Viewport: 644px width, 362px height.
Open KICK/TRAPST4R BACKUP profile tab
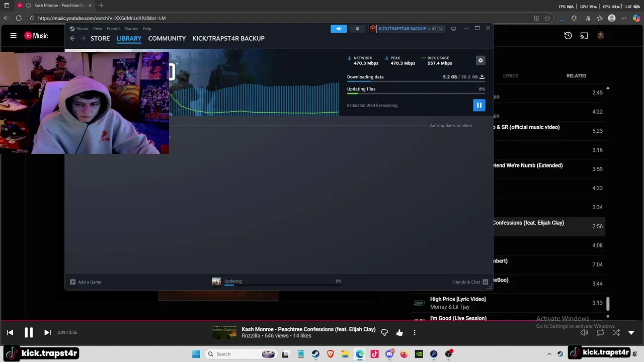pyautogui.click(x=228, y=38)
